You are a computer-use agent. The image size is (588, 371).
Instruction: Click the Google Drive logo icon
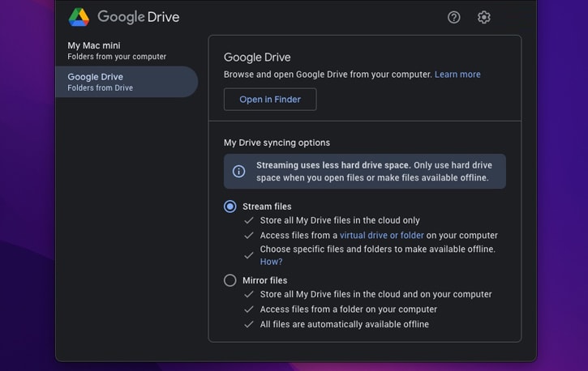click(79, 17)
